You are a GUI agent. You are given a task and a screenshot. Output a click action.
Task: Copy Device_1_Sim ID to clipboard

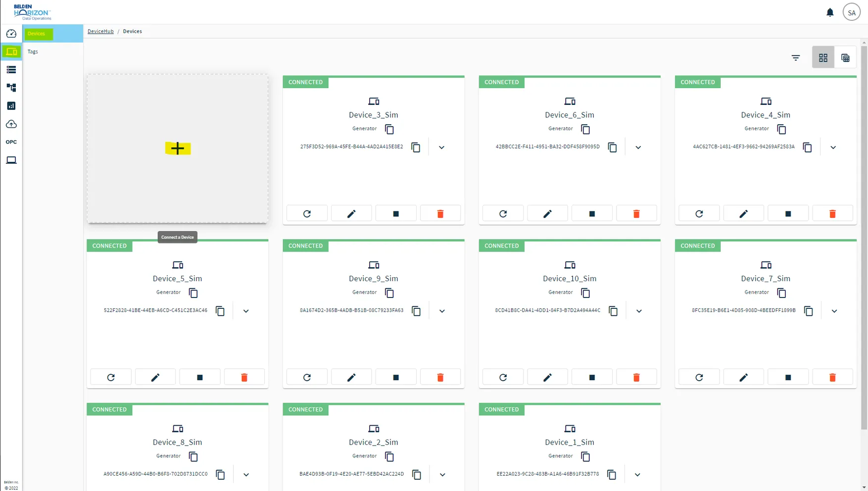[x=612, y=475]
